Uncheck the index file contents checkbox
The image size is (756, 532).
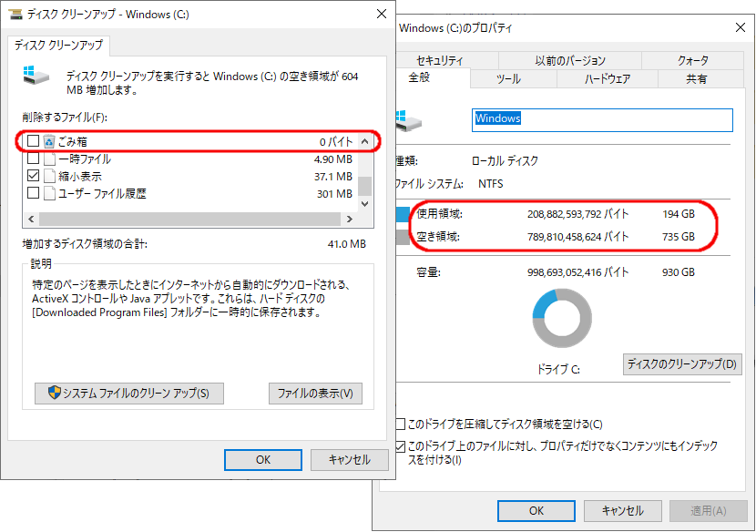(400, 446)
